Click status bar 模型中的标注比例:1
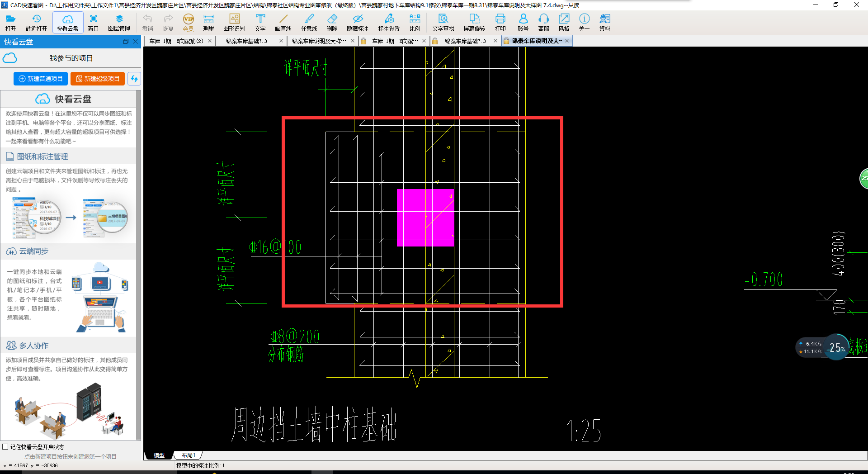Viewport: 868px width, 474px height. click(200, 465)
